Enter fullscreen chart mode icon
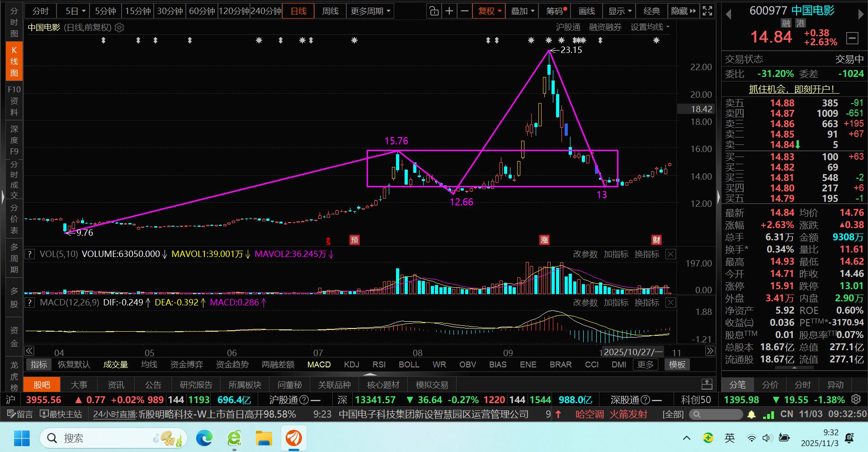 [x=708, y=11]
